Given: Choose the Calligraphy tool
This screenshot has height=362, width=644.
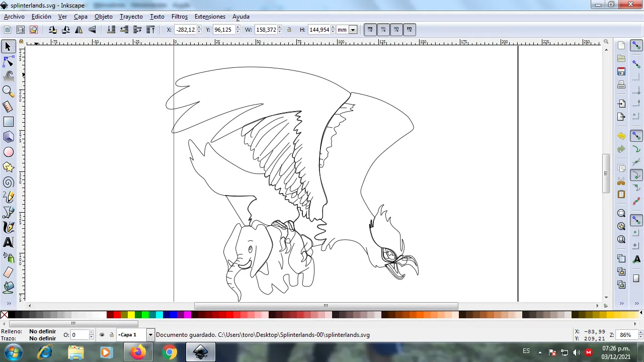Looking at the screenshot, I should (8, 227).
